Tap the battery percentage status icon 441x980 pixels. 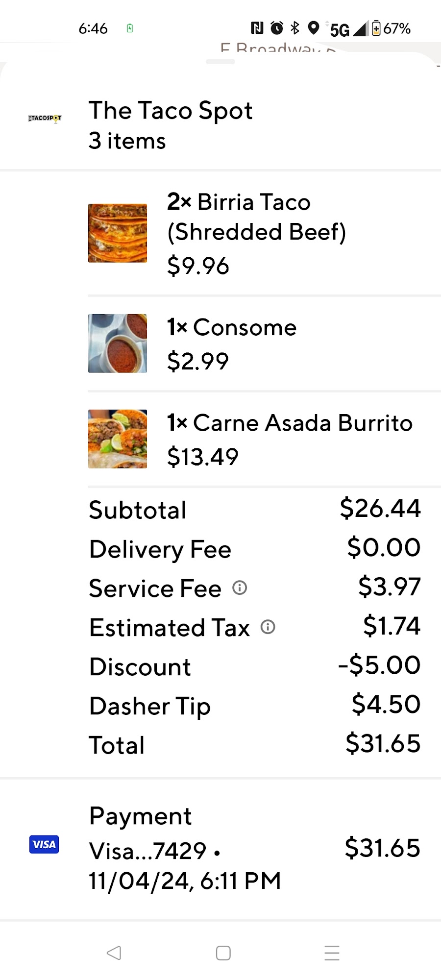click(391, 28)
